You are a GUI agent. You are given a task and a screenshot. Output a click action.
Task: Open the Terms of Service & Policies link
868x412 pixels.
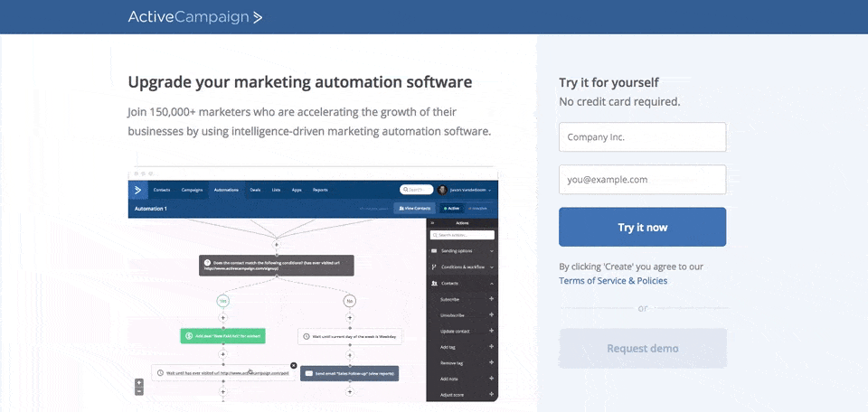(x=613, y=280)
